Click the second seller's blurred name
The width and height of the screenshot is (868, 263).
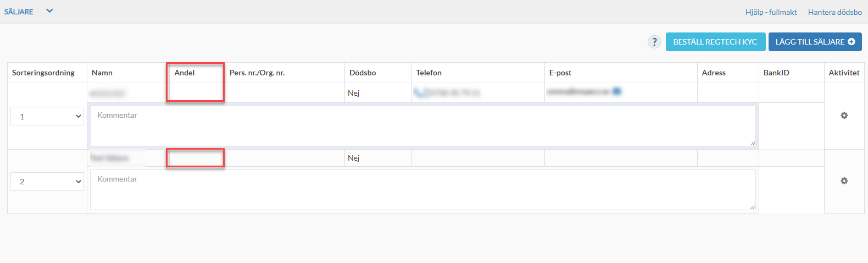(x=109, y=158)
